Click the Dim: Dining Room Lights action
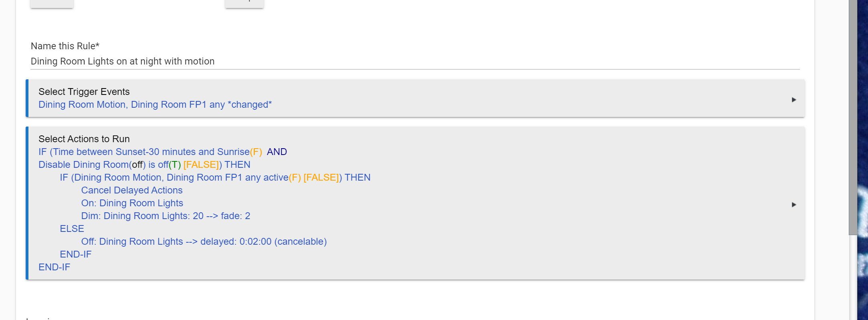This screenshot has width=868, height=320. point(166,216)
